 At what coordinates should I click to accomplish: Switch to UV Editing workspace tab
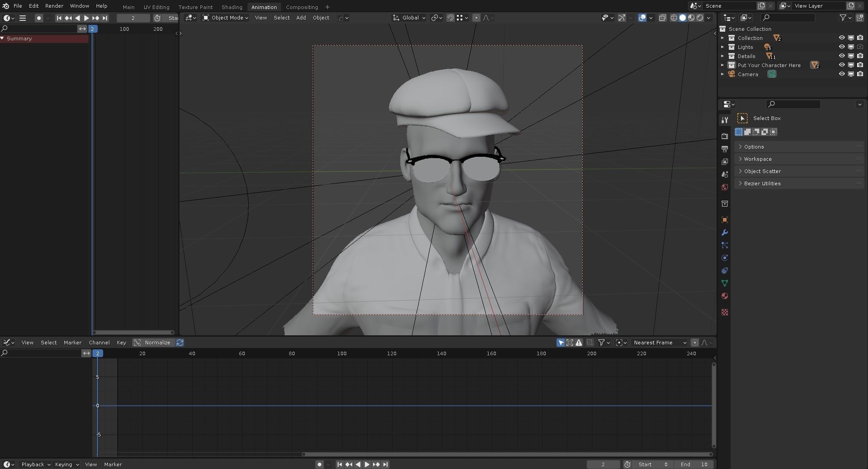(156, 7)
